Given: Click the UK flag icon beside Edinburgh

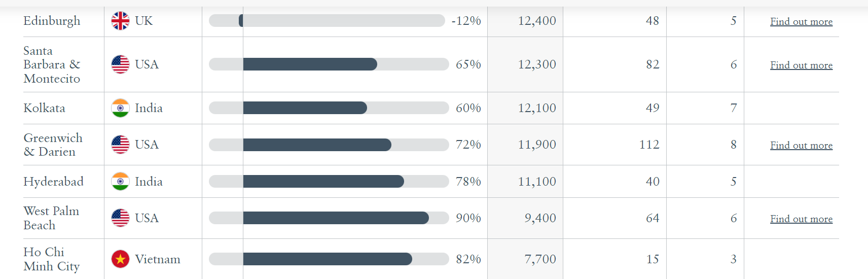Looking at the screenshot, I should pyautogui.click(x=120, y=21).
